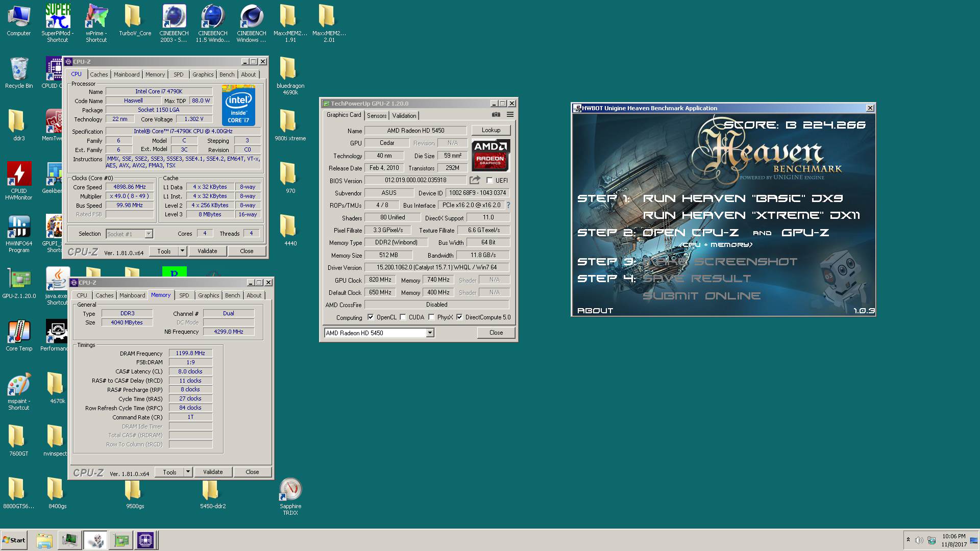The height and width of the screenshot is (551, 980).
Task: Open SPD tab in lower CPU-Z window
Action: [x=184, y=295]
